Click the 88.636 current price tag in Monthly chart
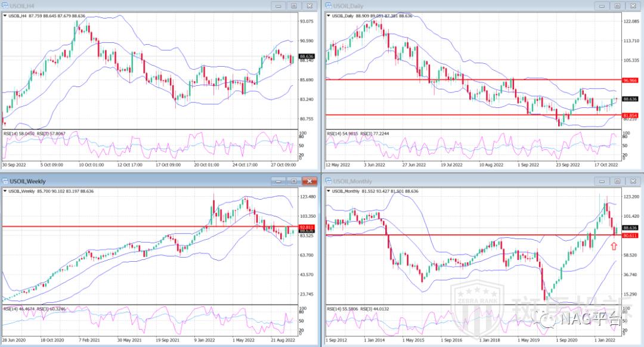 coord(630,228)
